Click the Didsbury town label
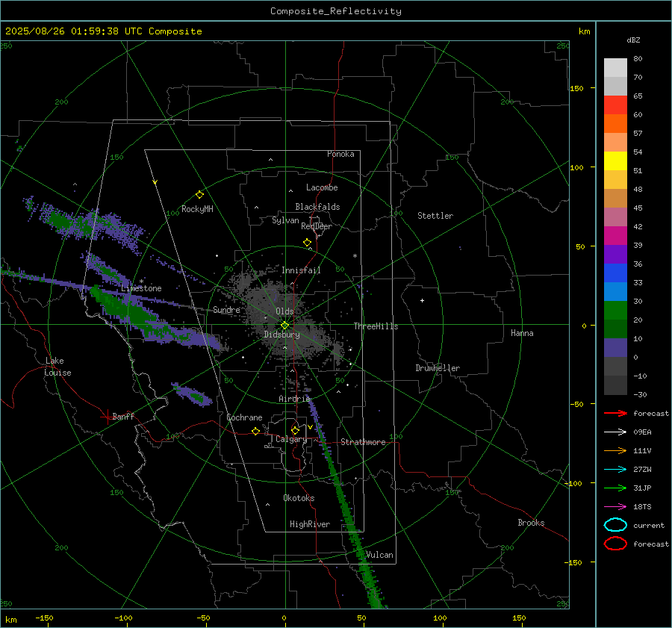This screenshot has width=672, height=628. (281, 335)
